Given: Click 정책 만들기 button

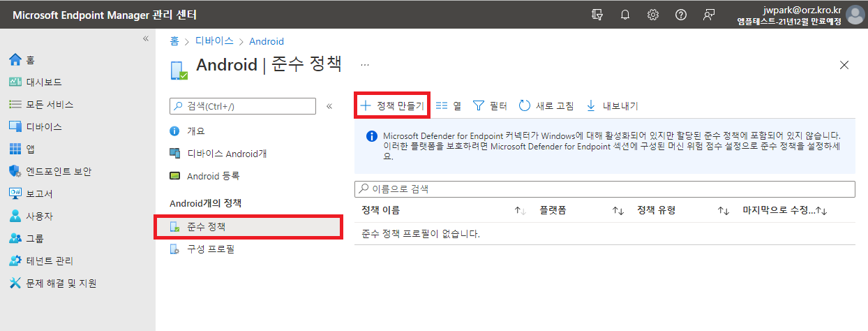Looking at the screenshot, I should click(x=391, y=106).
